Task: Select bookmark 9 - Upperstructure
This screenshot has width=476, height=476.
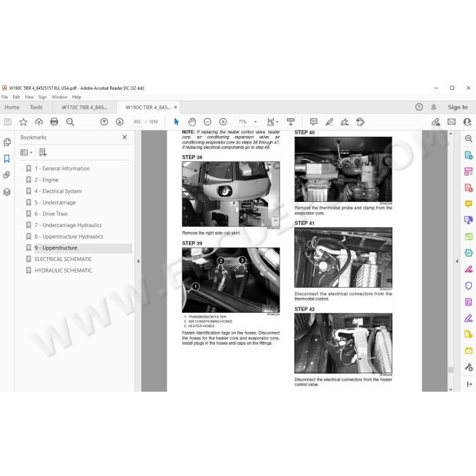Action: click(x=56, y=248)
